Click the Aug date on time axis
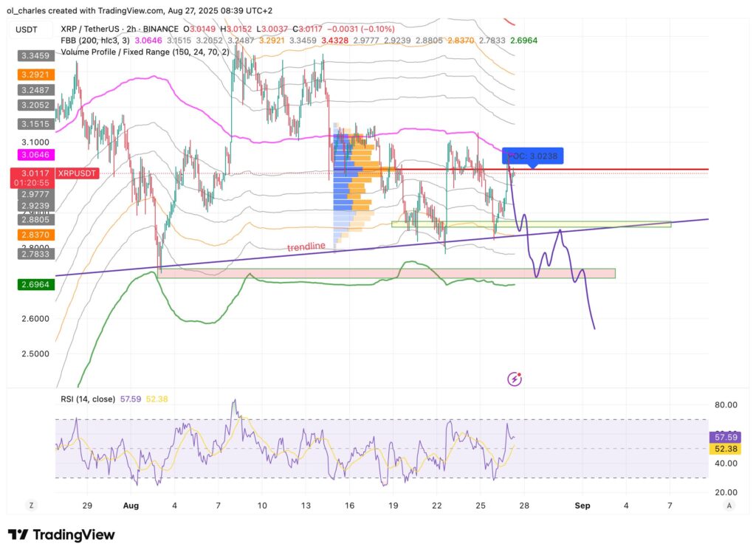The image size is (756, 555). coord(131,506)
